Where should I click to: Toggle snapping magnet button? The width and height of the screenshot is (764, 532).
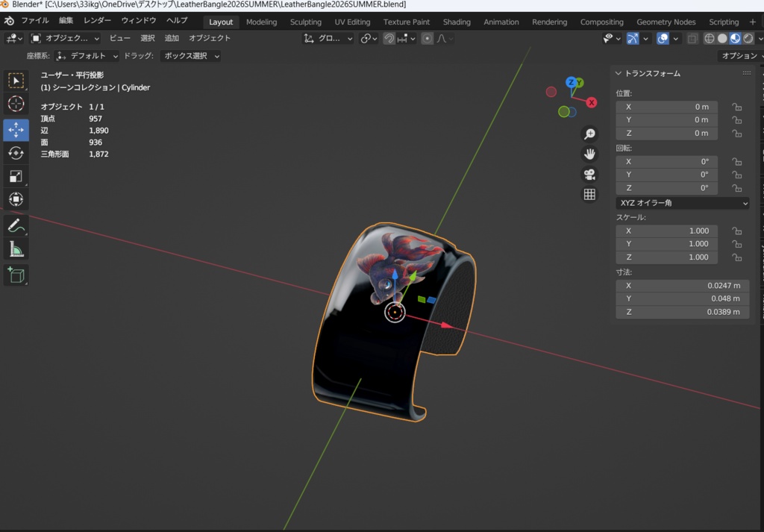pyautogui.click(x=389, y=39)
